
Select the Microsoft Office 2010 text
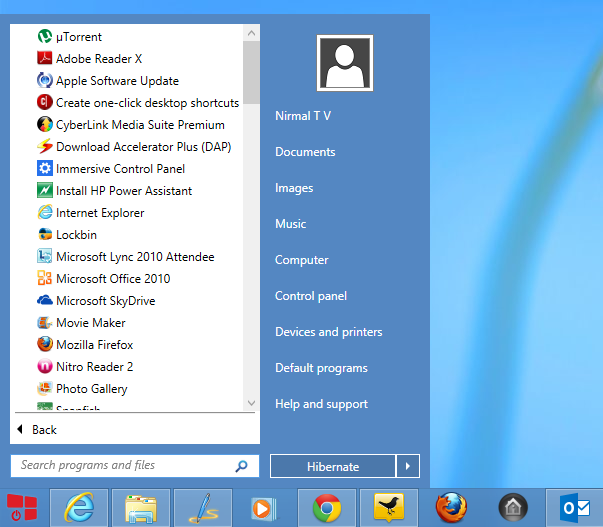click(x=113, y=279)
